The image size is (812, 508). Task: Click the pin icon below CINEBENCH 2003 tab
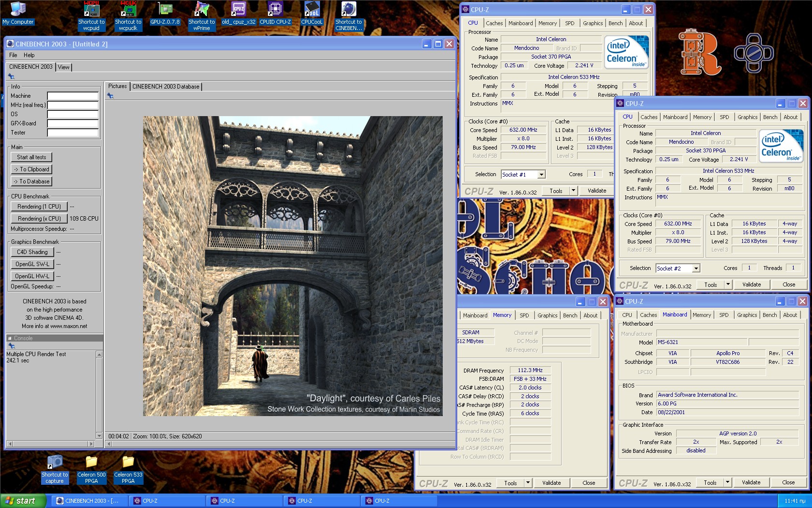pyautogui.click(x=11, y=76)
